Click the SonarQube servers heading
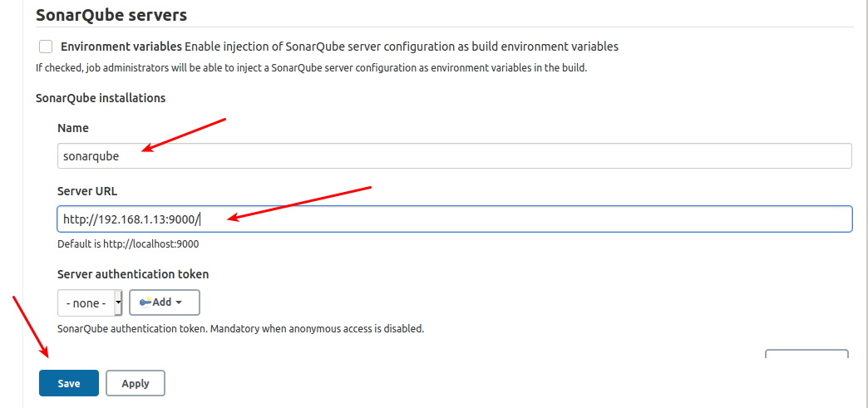This screenshot has height=408, width=868. pos(111,15)
